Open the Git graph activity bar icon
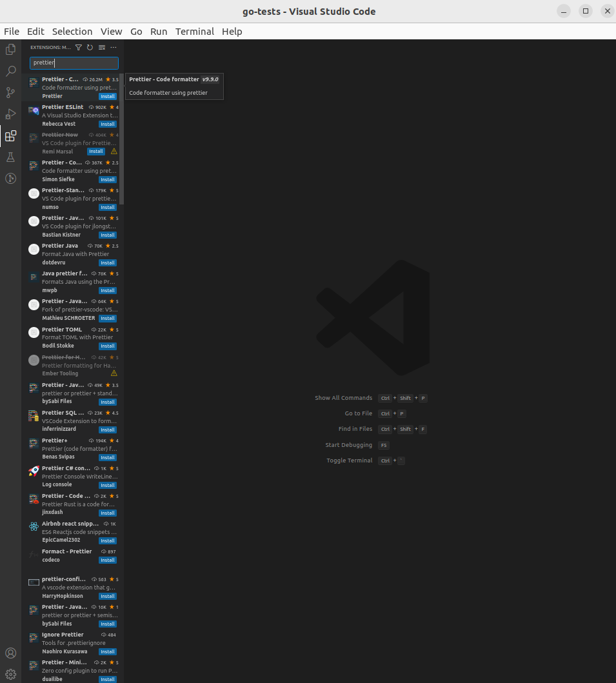 (10, 179)
